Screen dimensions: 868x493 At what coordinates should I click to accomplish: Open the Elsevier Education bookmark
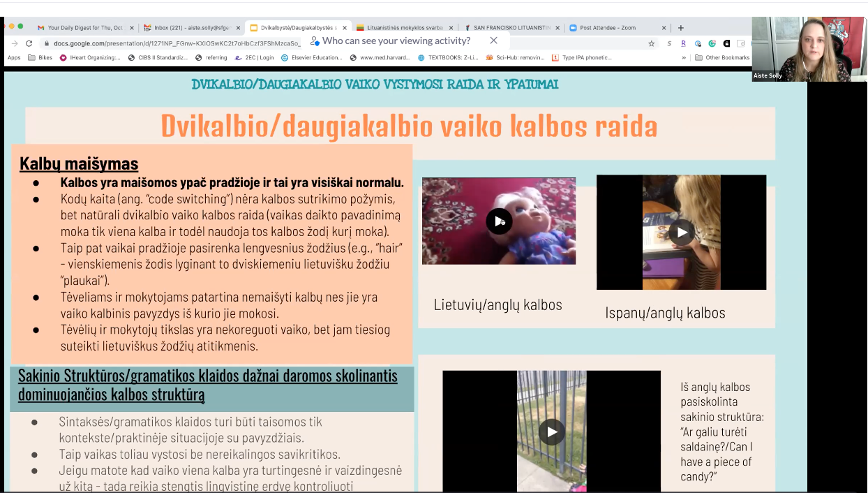pyautogui.click(x=312, y=57)
